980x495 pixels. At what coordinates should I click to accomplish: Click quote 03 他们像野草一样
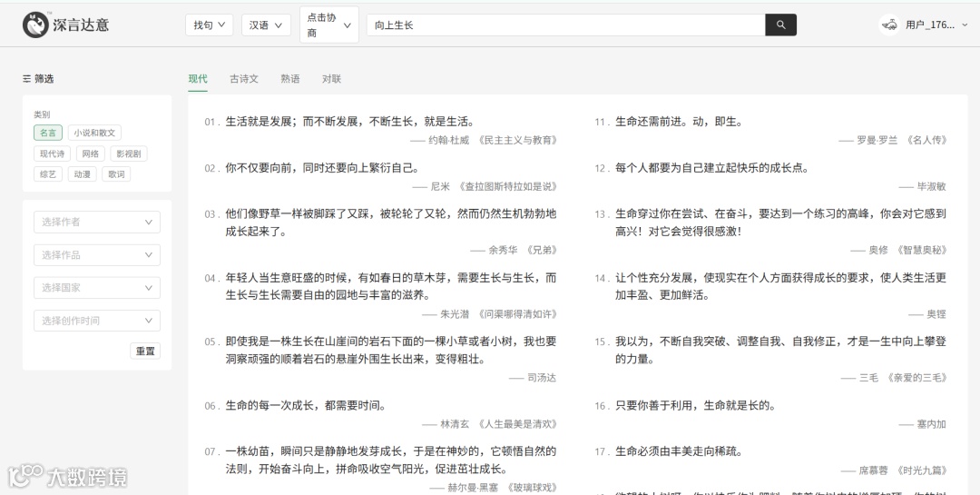pos(390,223)
